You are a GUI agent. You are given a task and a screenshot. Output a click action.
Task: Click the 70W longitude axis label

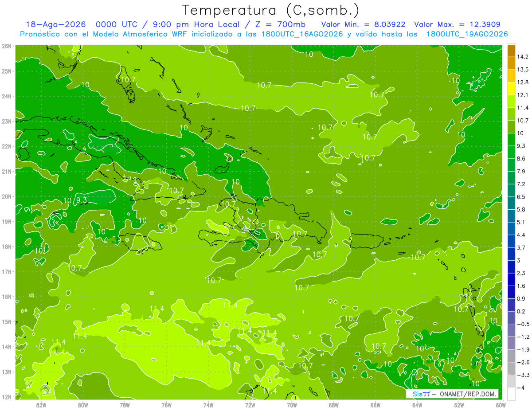coord(292,405)
